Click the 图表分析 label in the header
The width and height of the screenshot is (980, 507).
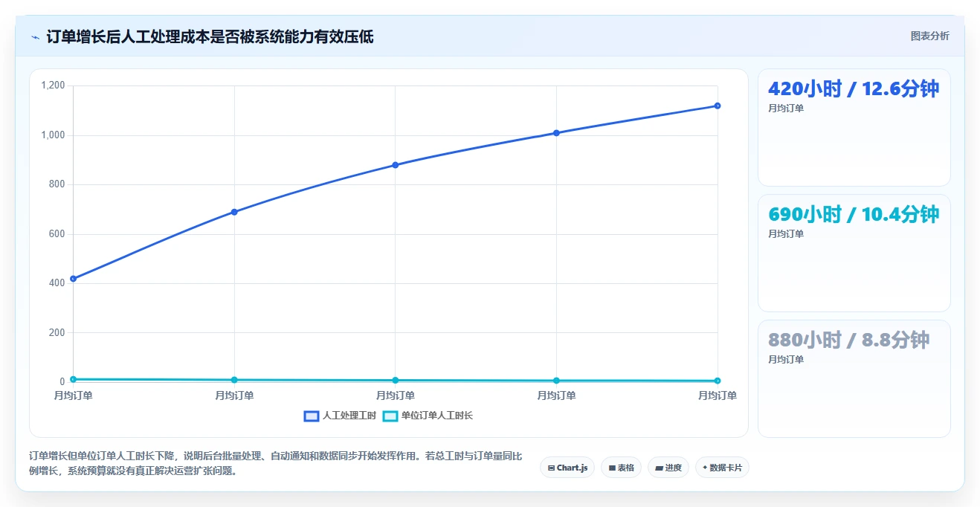coord(929,36)
